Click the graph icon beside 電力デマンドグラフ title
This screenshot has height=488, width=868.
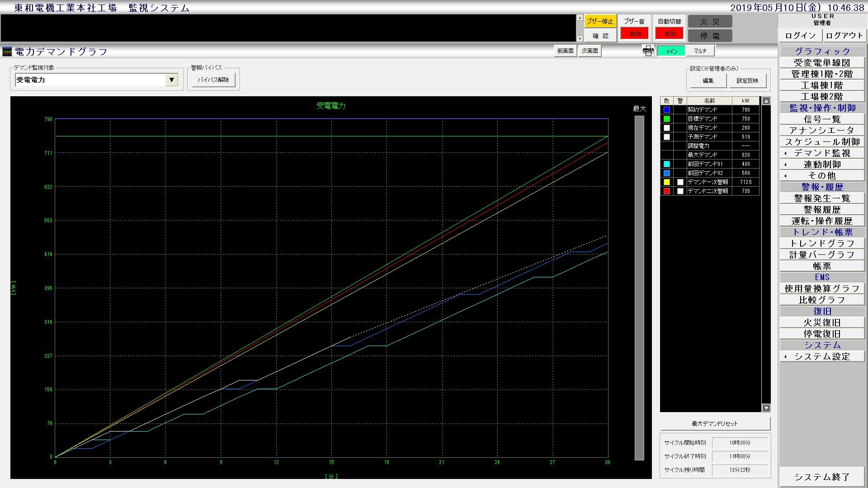click(x=7, y=52)
